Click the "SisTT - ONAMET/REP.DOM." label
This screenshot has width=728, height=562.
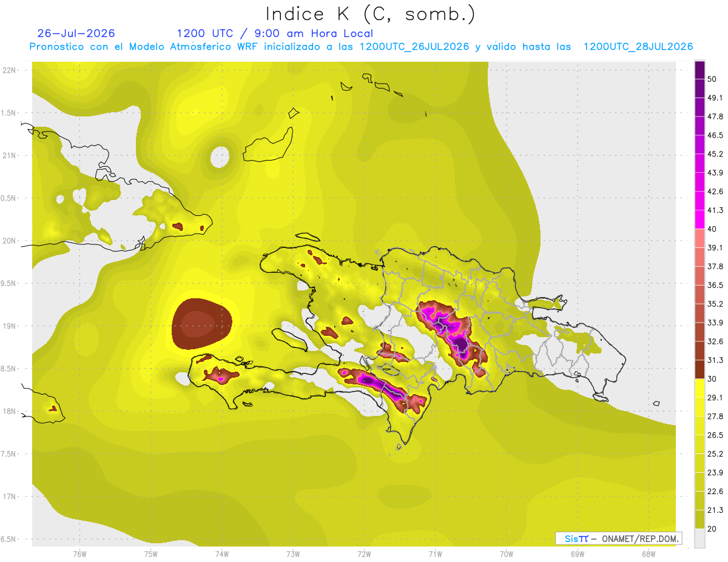tap(618, 538)
